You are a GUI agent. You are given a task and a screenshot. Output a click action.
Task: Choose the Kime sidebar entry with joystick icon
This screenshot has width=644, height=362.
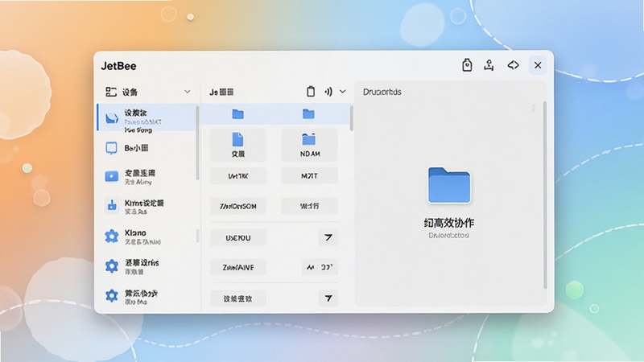pyautogui.click(x=147, y=207)
